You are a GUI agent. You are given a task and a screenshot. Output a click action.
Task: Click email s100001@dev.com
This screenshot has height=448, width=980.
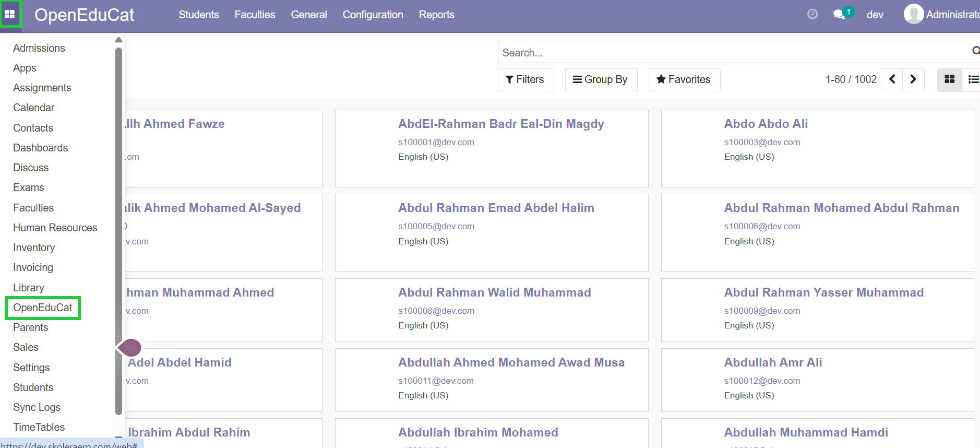point(436,142)
